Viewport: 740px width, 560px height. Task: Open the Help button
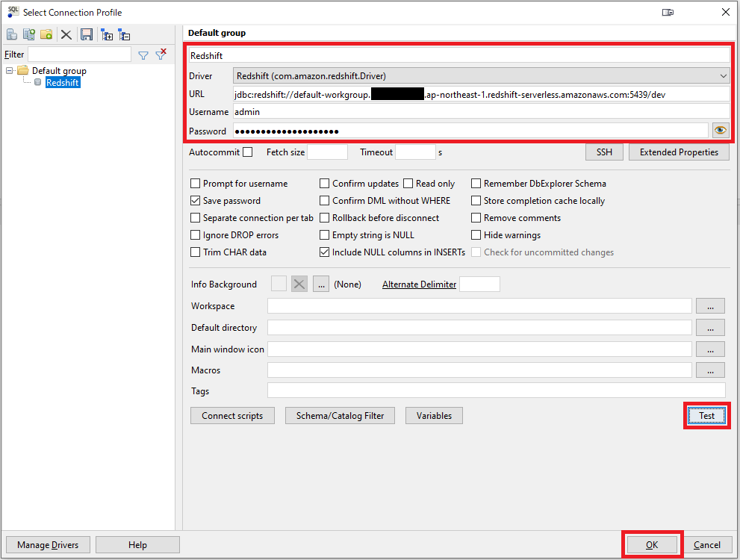137,545
